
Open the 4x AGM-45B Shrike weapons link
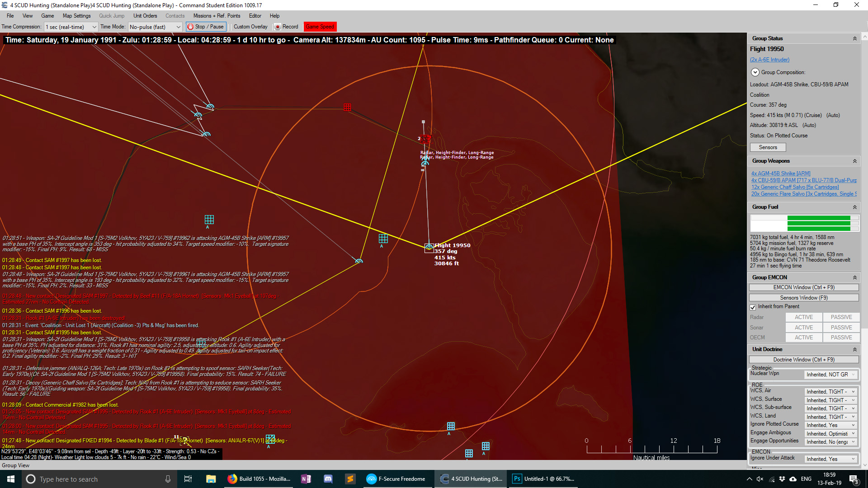tap(780, 173)
